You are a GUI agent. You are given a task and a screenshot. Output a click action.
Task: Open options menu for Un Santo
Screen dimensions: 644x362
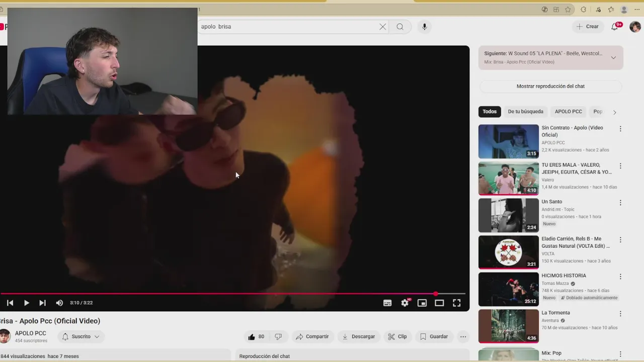620,203
